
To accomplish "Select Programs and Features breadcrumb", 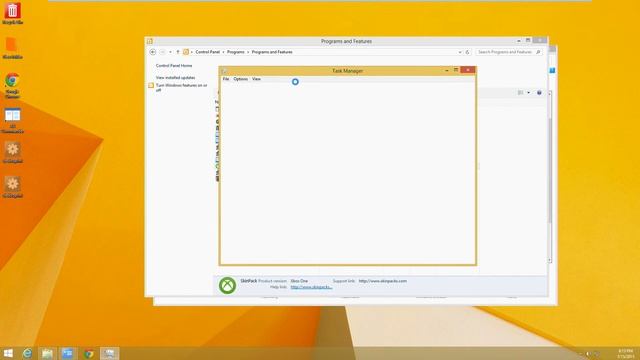I will 272,52.
